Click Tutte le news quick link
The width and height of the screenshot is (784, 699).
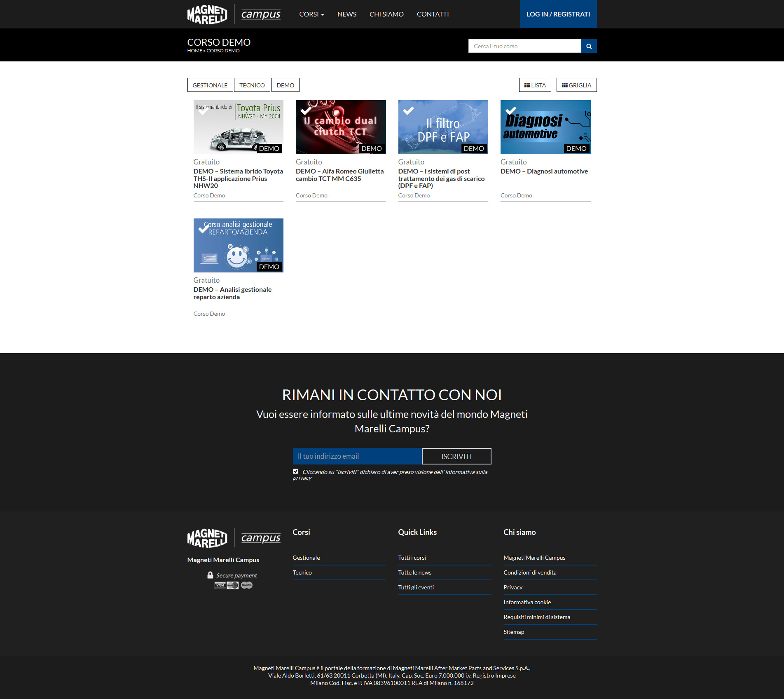click(415, 572)
